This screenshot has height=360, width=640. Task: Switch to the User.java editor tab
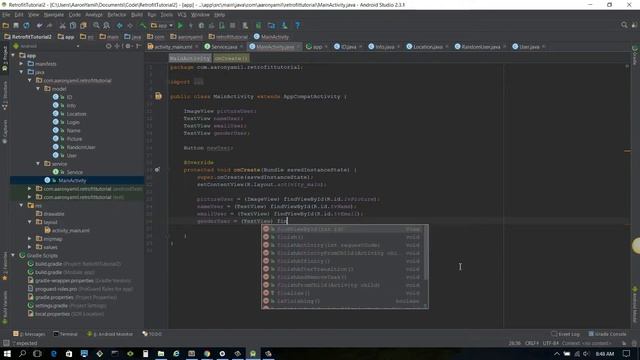point(529,47)
